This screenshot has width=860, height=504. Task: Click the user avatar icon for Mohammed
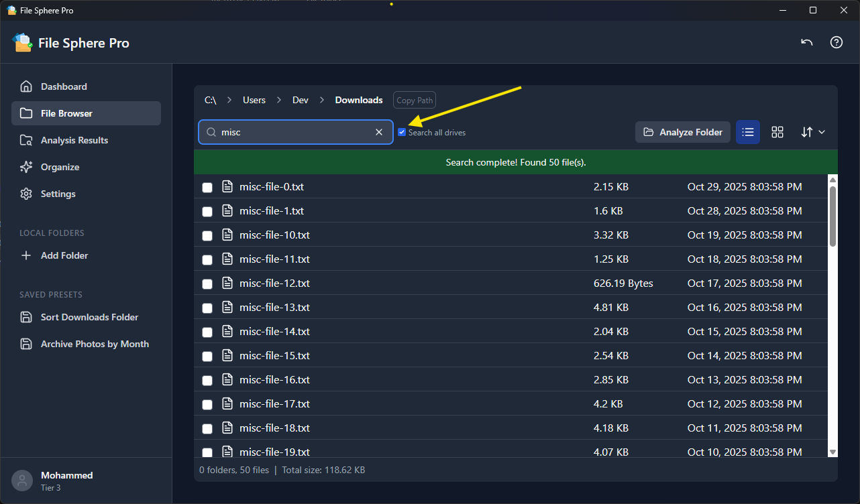coord(22,481)
